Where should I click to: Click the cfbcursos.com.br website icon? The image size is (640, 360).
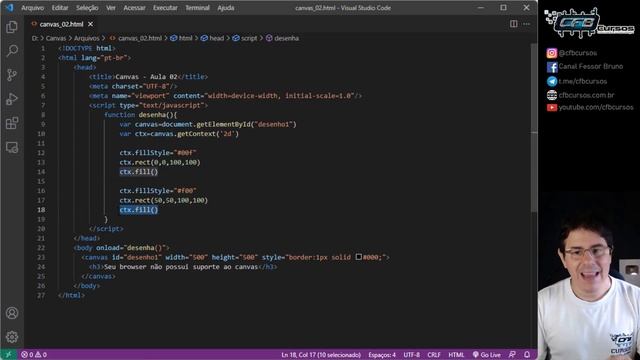click(x=552, y=95)
